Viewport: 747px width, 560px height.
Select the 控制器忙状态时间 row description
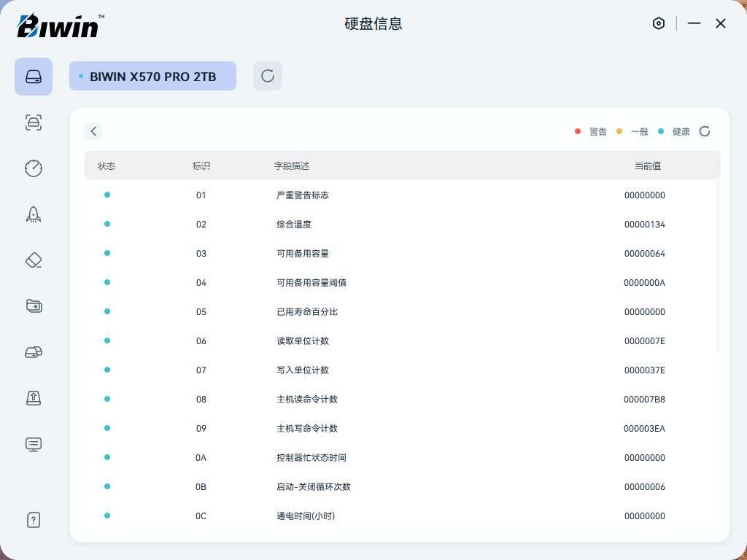click(x=311, y=458)
